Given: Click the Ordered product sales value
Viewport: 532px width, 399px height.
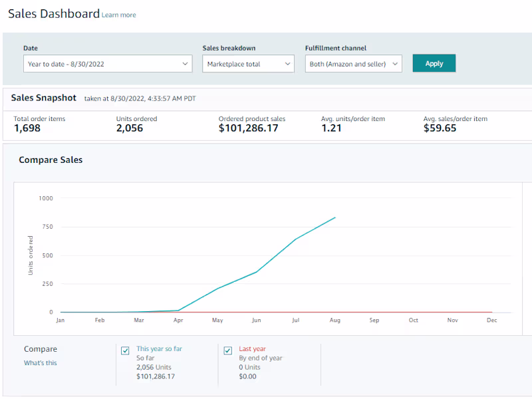Looking at the screenshot, I should pos(248,128).
